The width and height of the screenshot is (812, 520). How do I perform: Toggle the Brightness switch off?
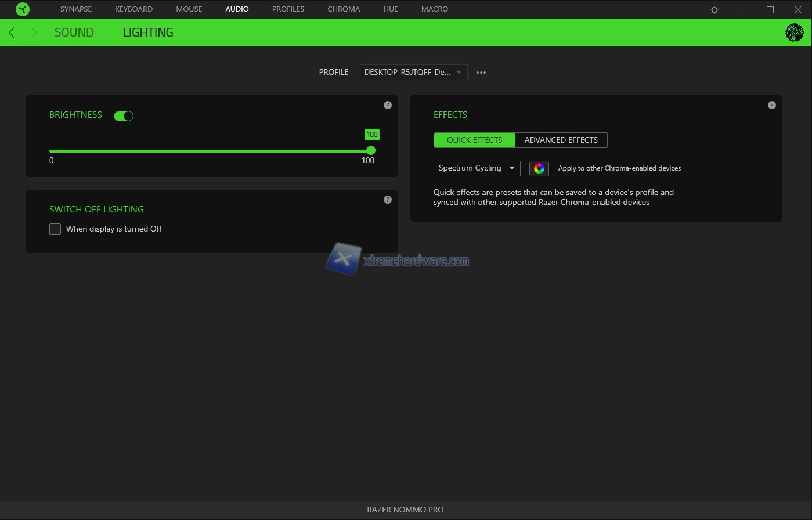(x=124, y=116)
